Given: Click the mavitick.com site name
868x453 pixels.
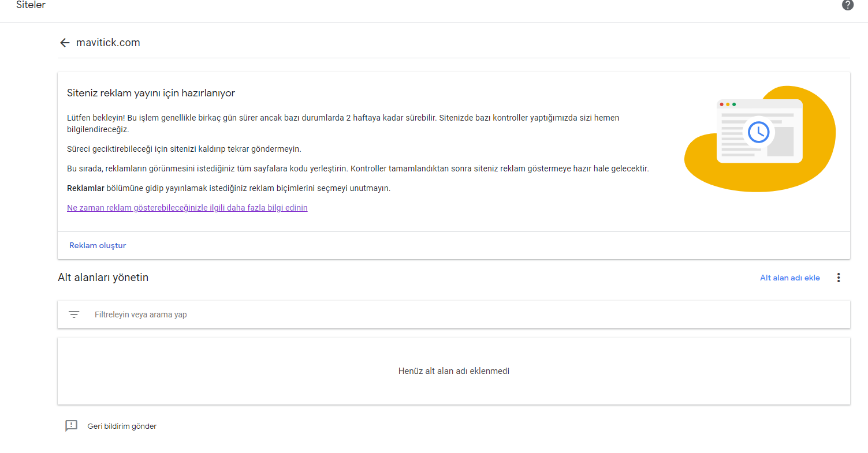Looking at the screenshot, I should [x=108, y=43].
